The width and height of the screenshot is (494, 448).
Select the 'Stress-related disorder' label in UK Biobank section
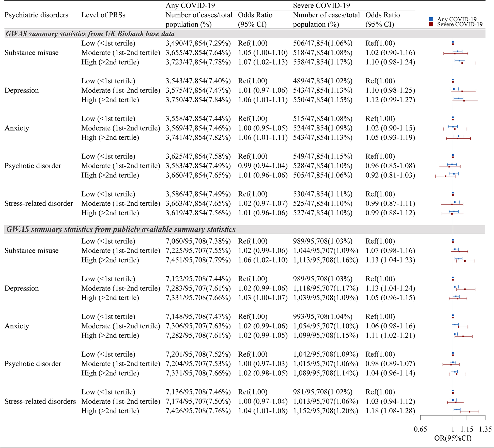[x=39, y=203]
